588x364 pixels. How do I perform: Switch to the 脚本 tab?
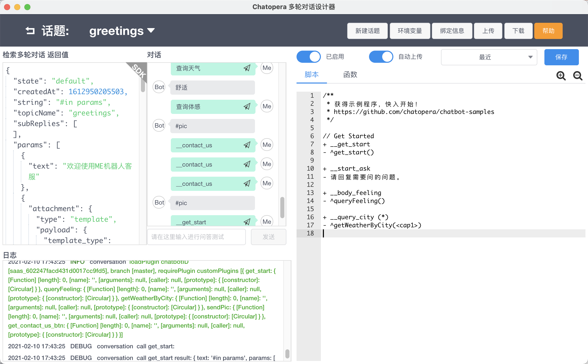point(311,75)
